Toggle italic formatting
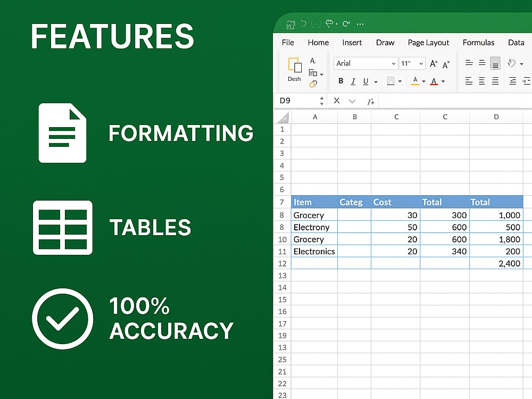Viewport: 532px width, 399px height. 353,81
